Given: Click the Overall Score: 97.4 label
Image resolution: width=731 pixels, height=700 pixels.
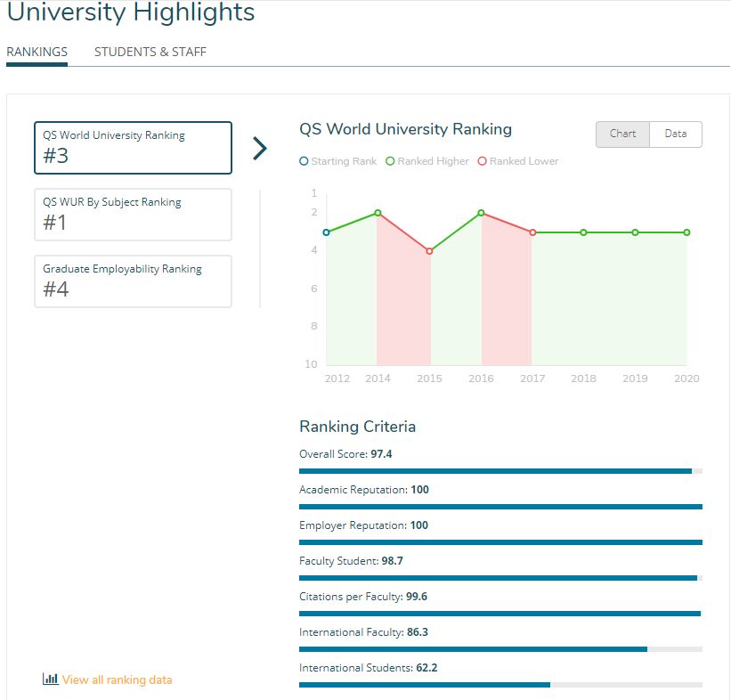Looking at the screenshot, I should [x=345, y=454].
